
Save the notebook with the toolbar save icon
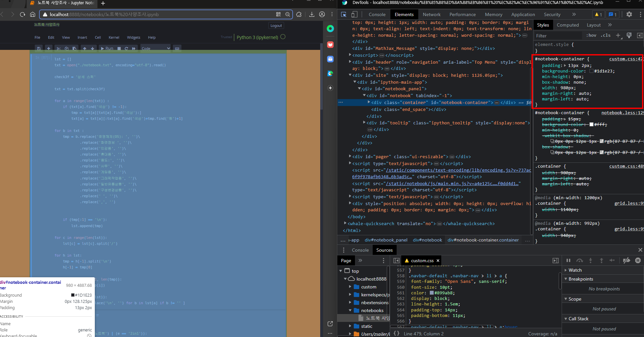coord(39,49)
